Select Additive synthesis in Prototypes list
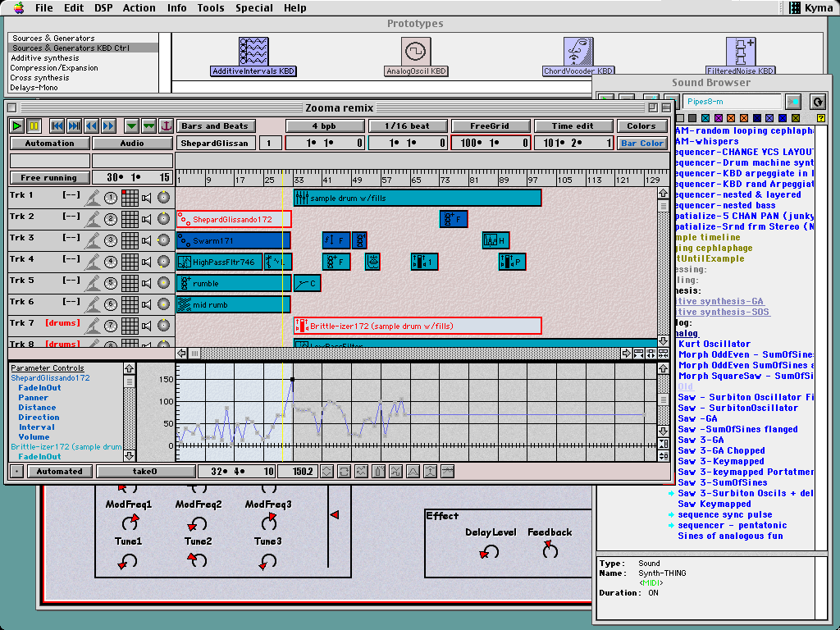 point(45,58)
